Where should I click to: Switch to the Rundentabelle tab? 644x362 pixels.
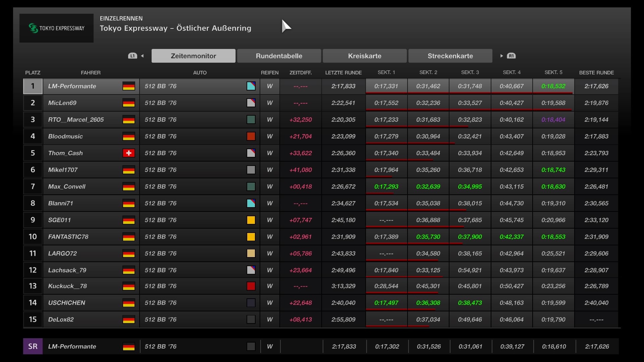279,56
